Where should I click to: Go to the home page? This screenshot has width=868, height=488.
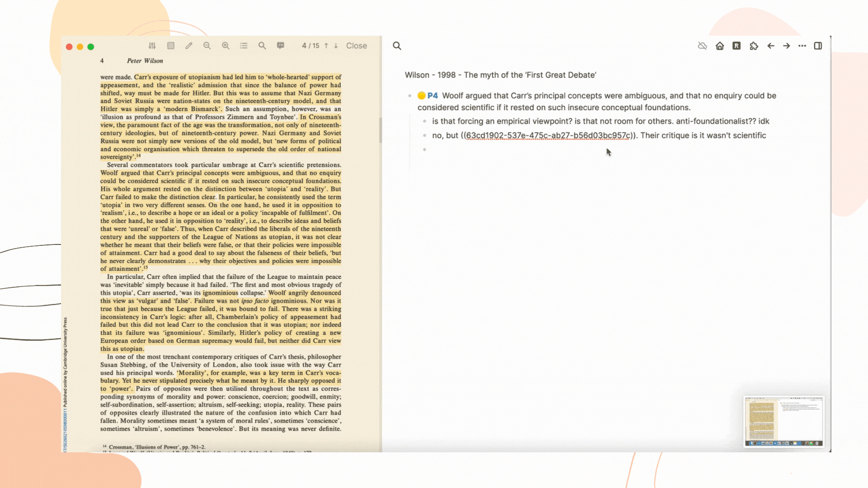[x=720, y=46]
